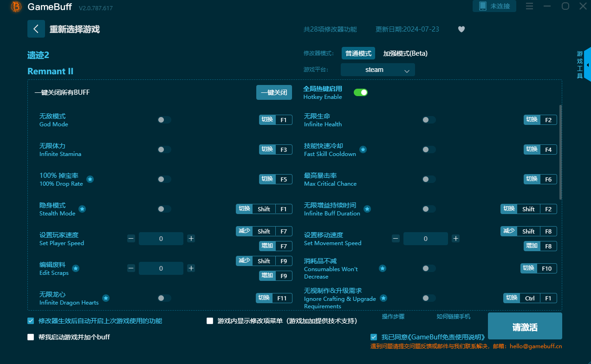Increase Set Movement Speed with plus button
The width and height of the screenshot is (591, 364).
(x=456, y=239)
